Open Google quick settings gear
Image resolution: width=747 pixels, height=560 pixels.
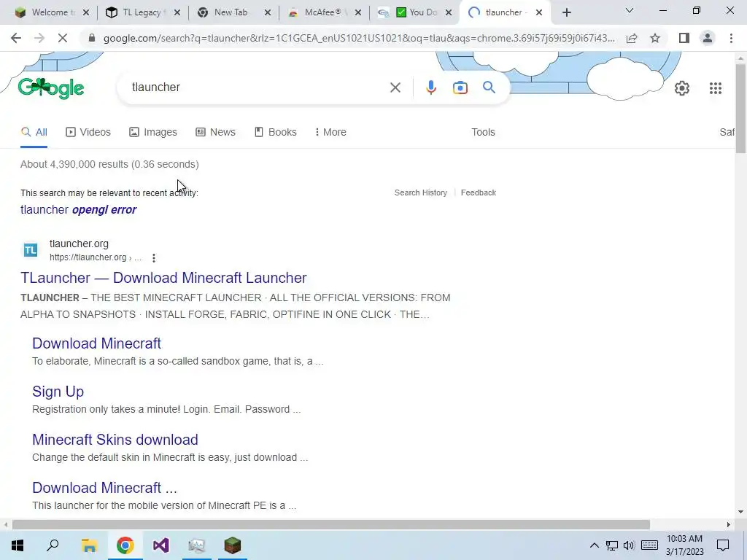[x=682, y=88]
